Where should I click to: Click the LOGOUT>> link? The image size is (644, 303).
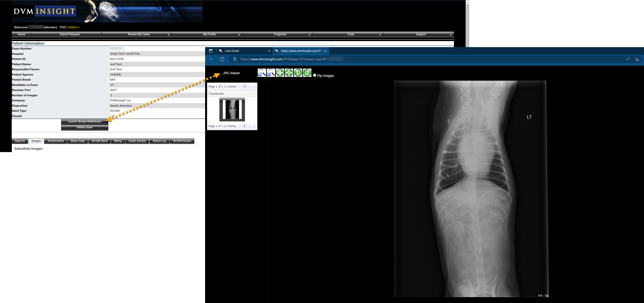click(x=74, y=28)
